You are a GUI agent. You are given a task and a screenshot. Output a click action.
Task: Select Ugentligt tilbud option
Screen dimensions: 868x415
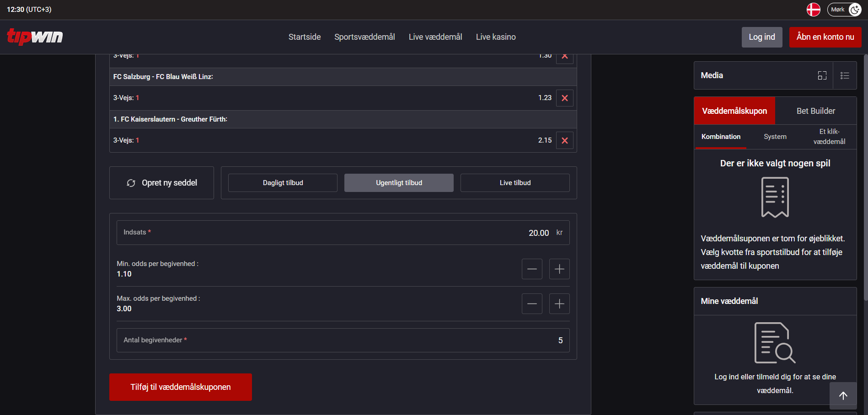tap(399, 183)
